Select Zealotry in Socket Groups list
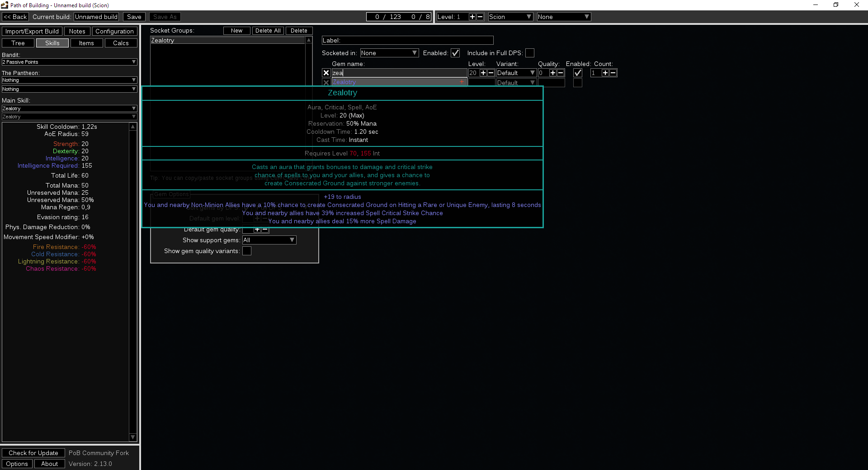 [228, 40]
